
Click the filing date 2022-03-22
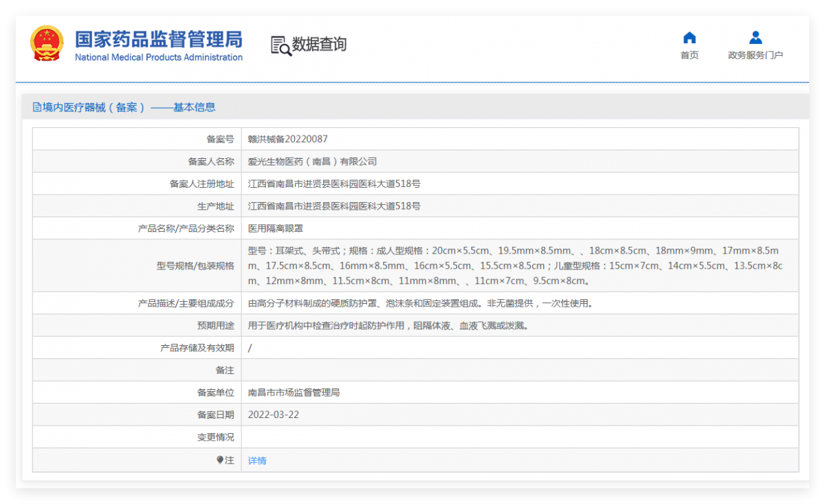(x=273, y=415)
